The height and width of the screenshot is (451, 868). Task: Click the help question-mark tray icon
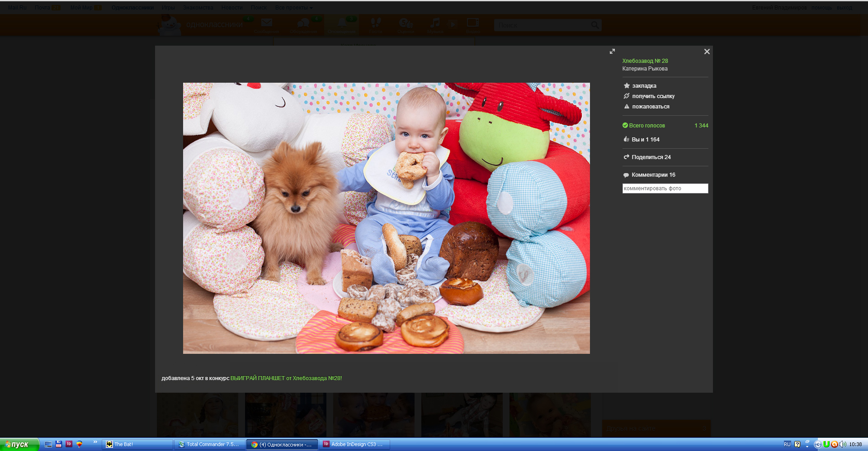[x=797, y=444]
